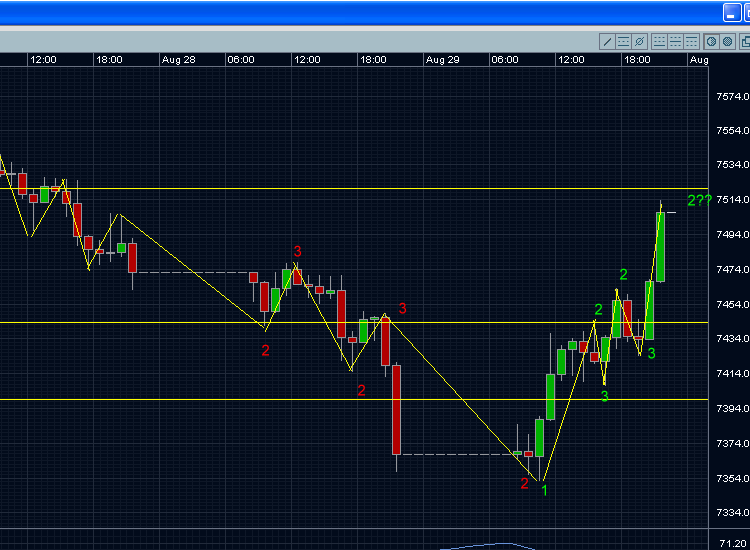The width and height of the screenshot is (750, 550).
Task: Click the 7414.0 price label
Action: click(732, 374)
